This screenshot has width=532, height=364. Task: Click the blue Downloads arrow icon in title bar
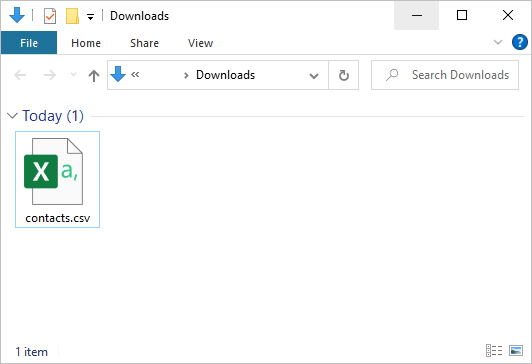(17, 15)
